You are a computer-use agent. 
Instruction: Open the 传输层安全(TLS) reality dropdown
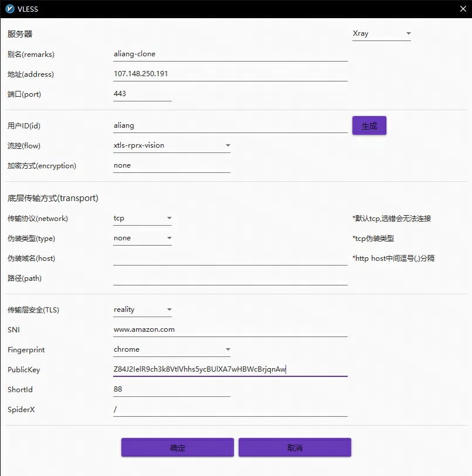[x=142, y=310]
